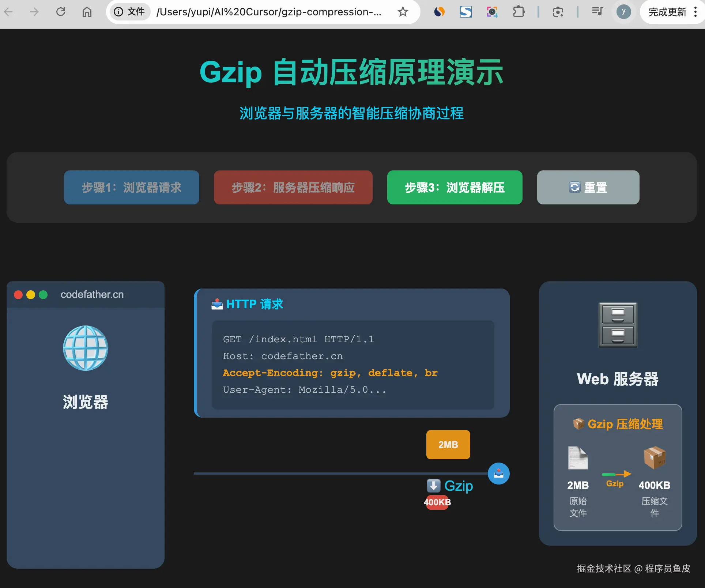Click the orange 2MB badge
Image resolution: width=705 pixels, height=588 pixels.
[448, 445]
